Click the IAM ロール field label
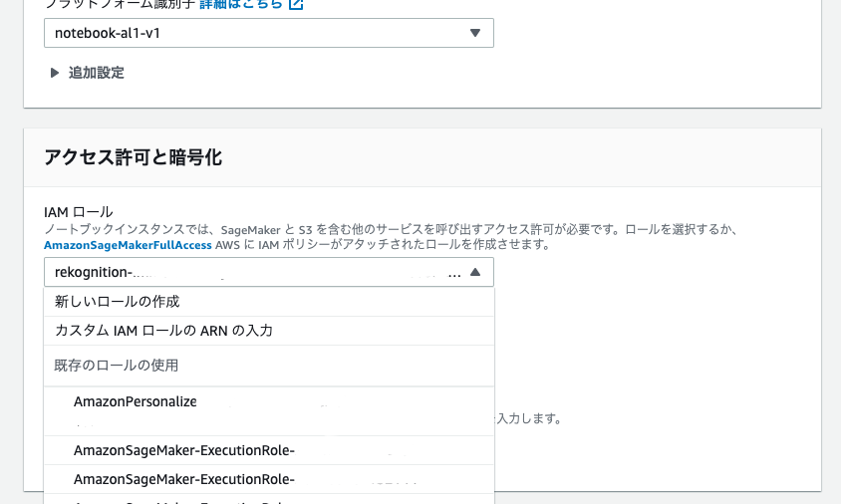The height and width of the screenshot is (504, 841). tap(79, 212)
